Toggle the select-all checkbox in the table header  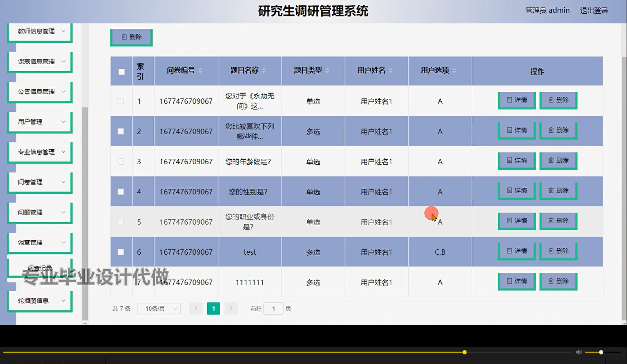[x=122, y=72]
